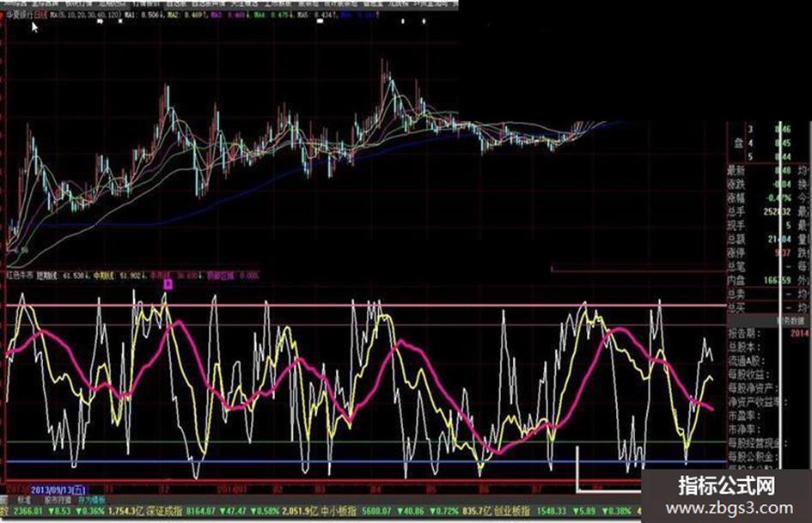
Task: Click the 红色牛市 indicator name label
Action: [20, 276]
